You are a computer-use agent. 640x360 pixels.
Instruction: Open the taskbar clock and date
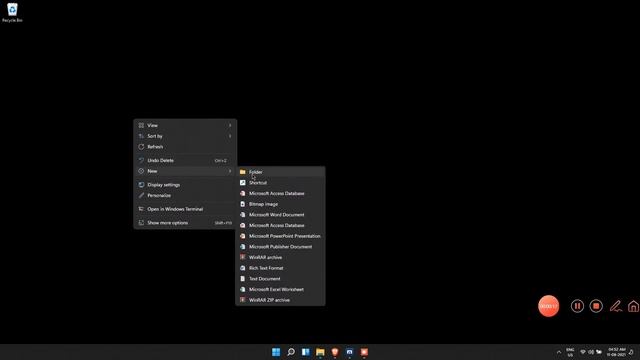[x=616, y=352]
